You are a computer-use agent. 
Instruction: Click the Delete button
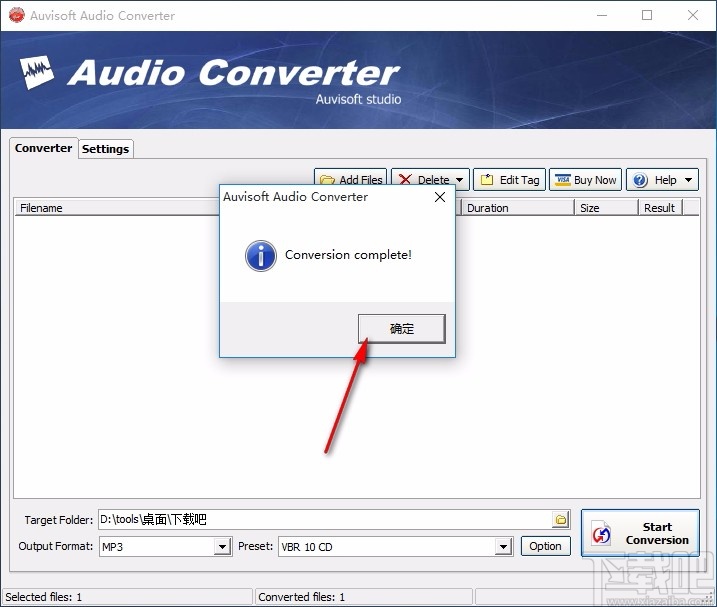coord(424,179)
